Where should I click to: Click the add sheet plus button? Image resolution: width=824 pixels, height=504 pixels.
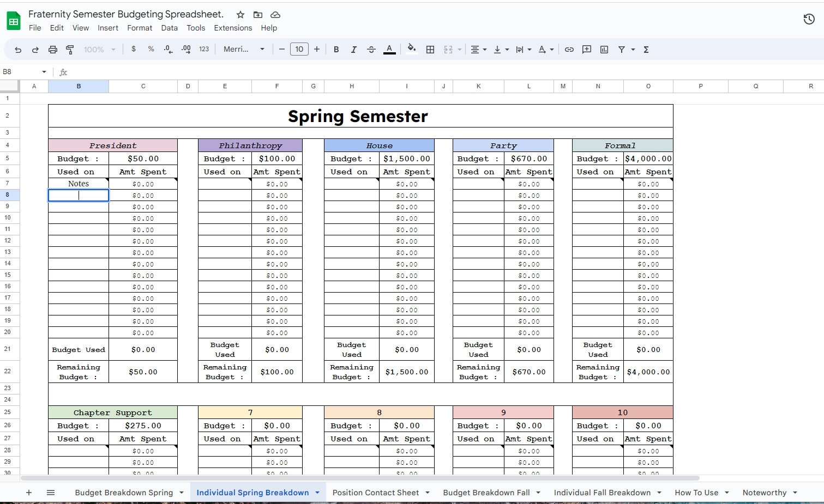click(29, 493)
